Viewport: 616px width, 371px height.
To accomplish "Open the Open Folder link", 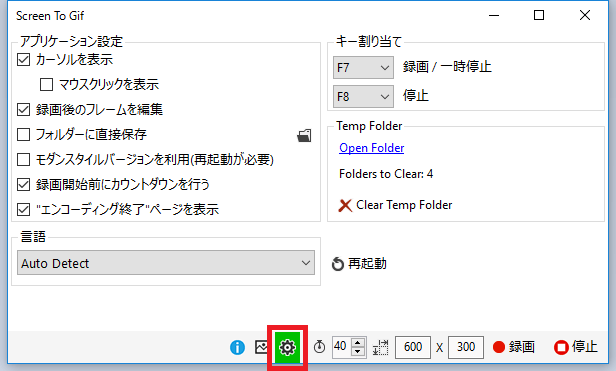I will 372,148.
